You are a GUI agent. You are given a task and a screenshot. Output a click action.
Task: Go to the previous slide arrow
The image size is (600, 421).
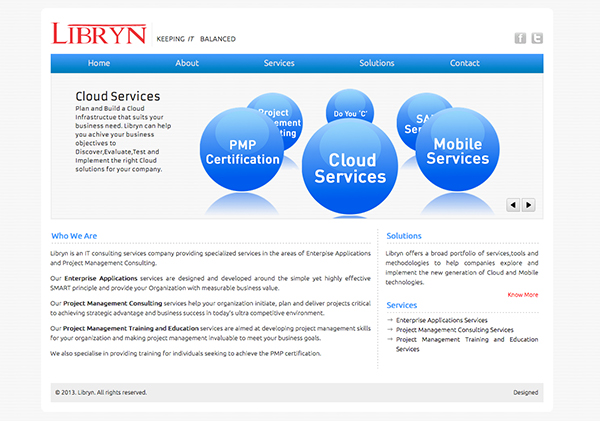[x=513, y=205]
